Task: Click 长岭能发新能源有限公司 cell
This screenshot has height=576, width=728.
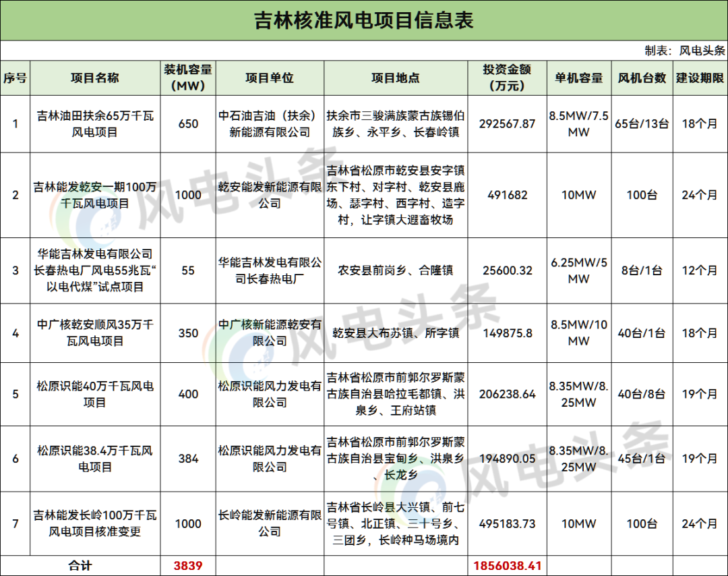Action: click(x=270, y=523)
